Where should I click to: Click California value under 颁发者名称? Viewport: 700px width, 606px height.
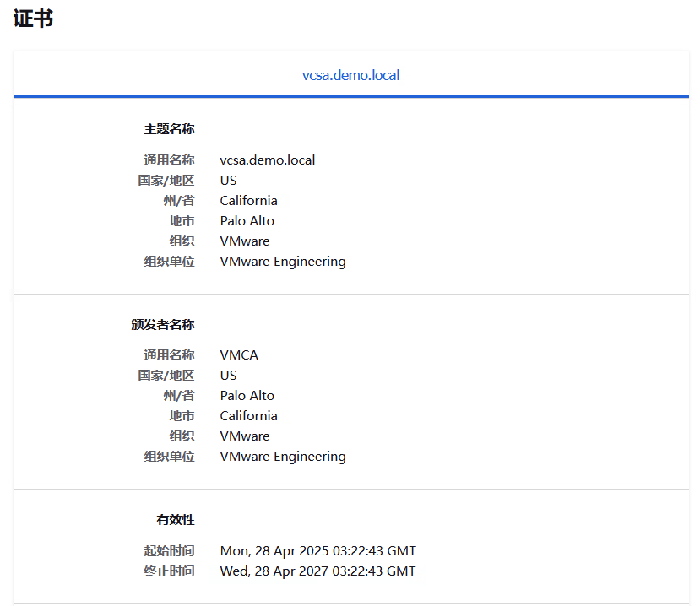click(x=249, y=416)
